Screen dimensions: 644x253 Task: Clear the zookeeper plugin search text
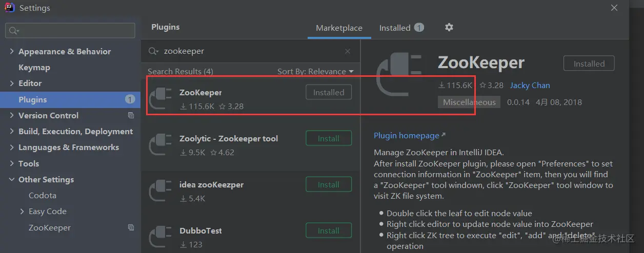(x=348, y=51)
